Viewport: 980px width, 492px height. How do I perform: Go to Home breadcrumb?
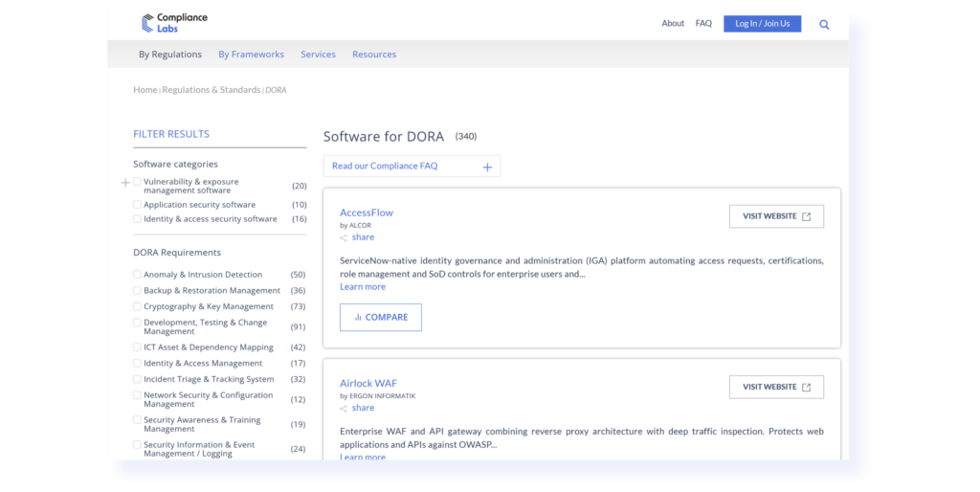click(145, 90)
